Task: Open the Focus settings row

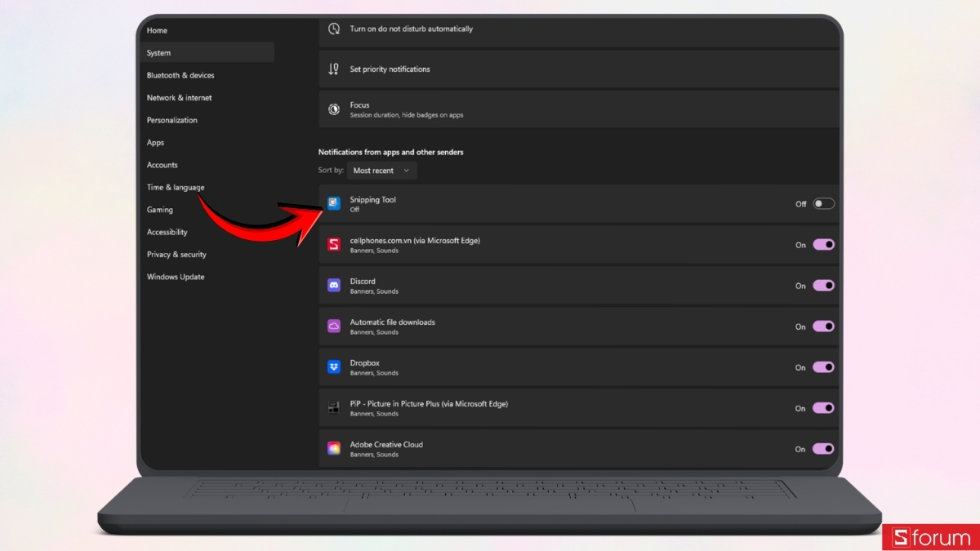Action: pyautogui.click(x=579, y=109)
